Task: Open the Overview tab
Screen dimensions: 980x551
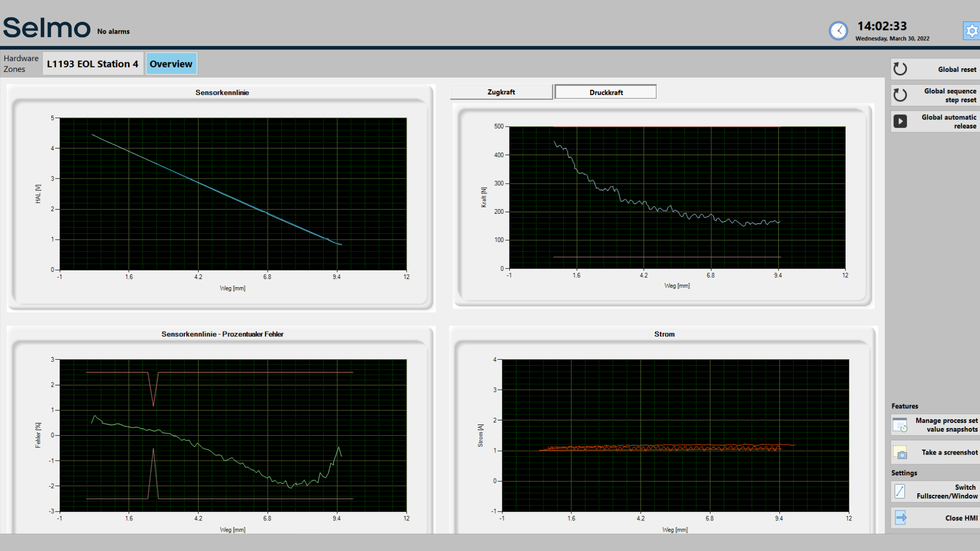Action: [x=171, y=64]
